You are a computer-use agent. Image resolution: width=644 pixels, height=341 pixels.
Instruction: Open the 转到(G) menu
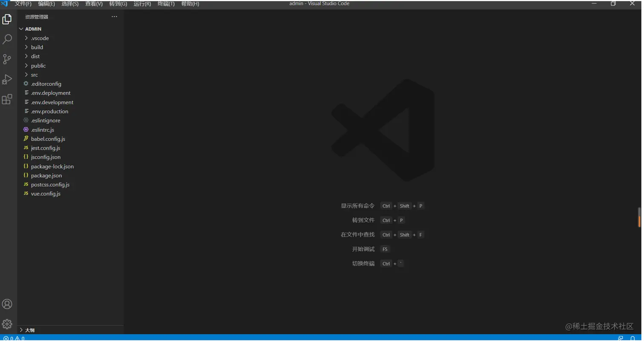click(118, 4)
